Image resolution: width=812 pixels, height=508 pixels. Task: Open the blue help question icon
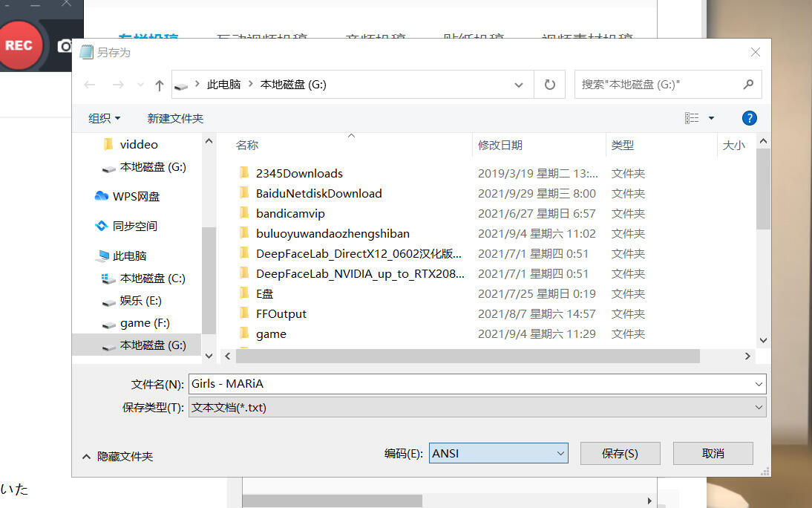750,118
